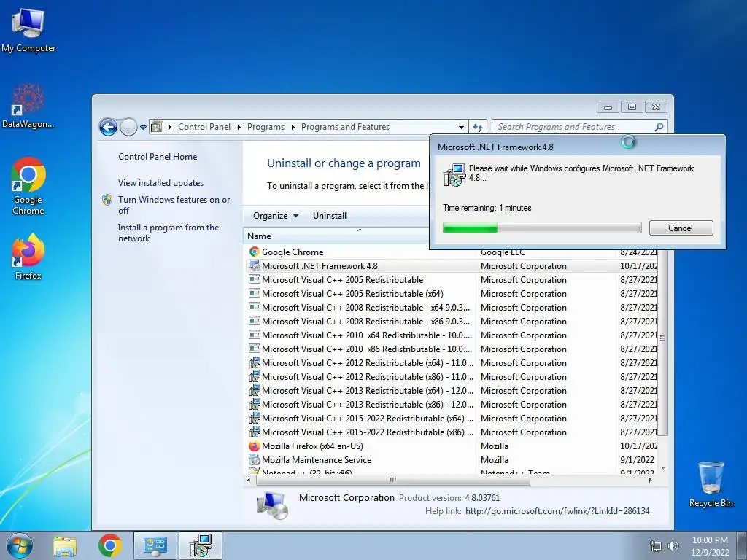Click the Microsoft .NET Framework 4.8 row icon
This screenshot has height=560, width=747.
point(255,265)
